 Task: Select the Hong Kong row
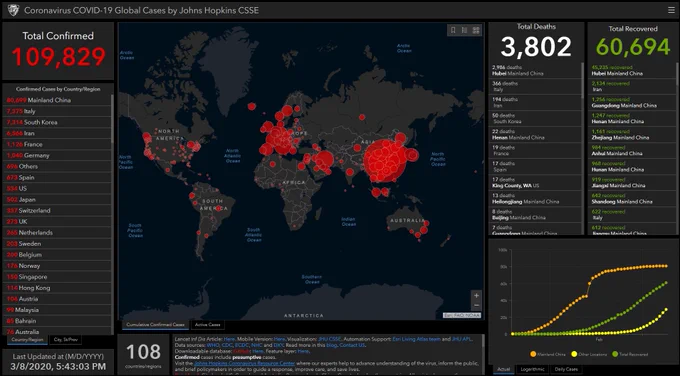(x=57, y=288)
